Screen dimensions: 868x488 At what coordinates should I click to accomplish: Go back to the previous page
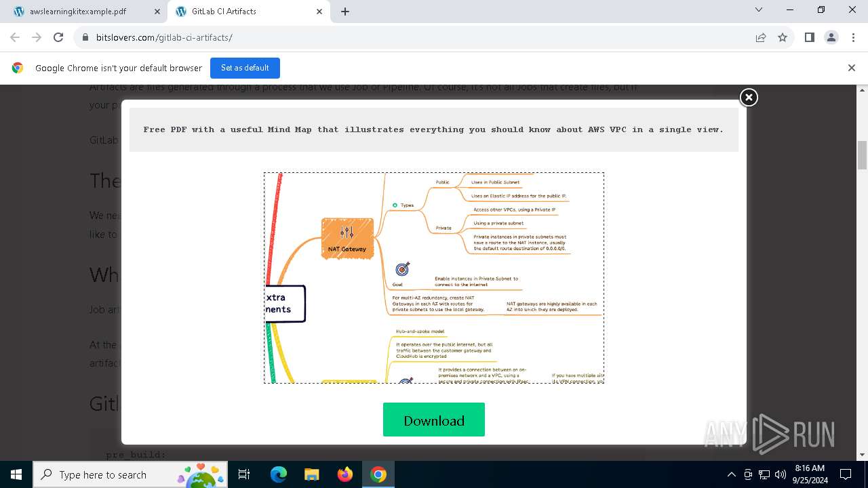[x=15, y=37]
